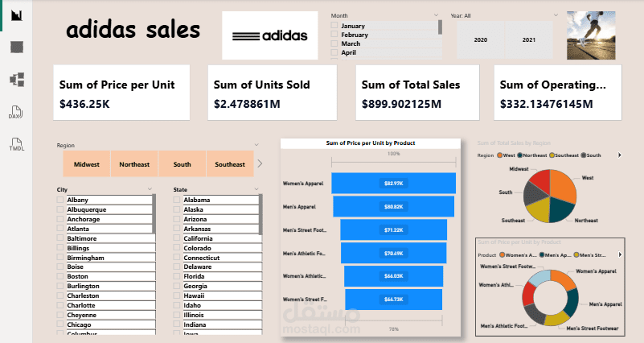
Task: Expand the Month slicer dropdown chevron
Action: click(436, 15)
